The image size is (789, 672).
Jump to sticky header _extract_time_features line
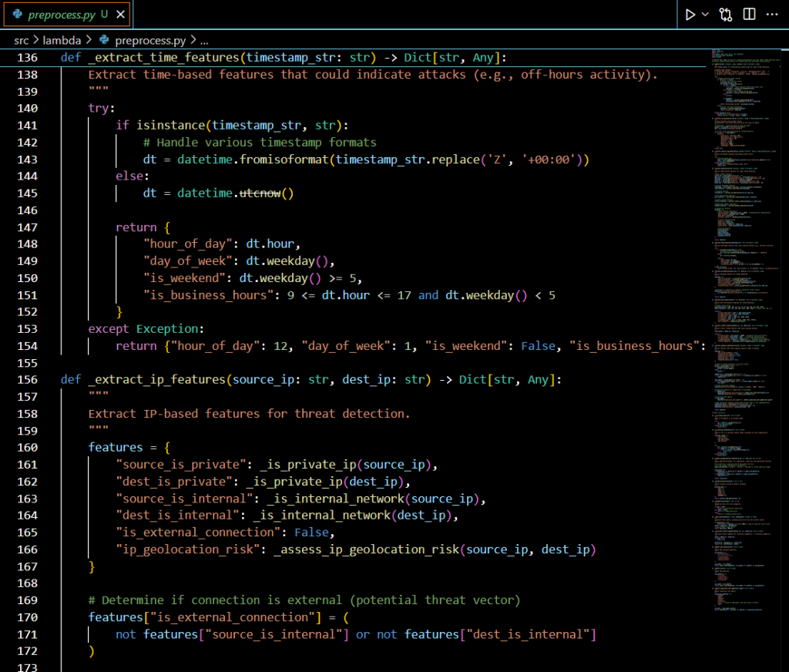165,58
